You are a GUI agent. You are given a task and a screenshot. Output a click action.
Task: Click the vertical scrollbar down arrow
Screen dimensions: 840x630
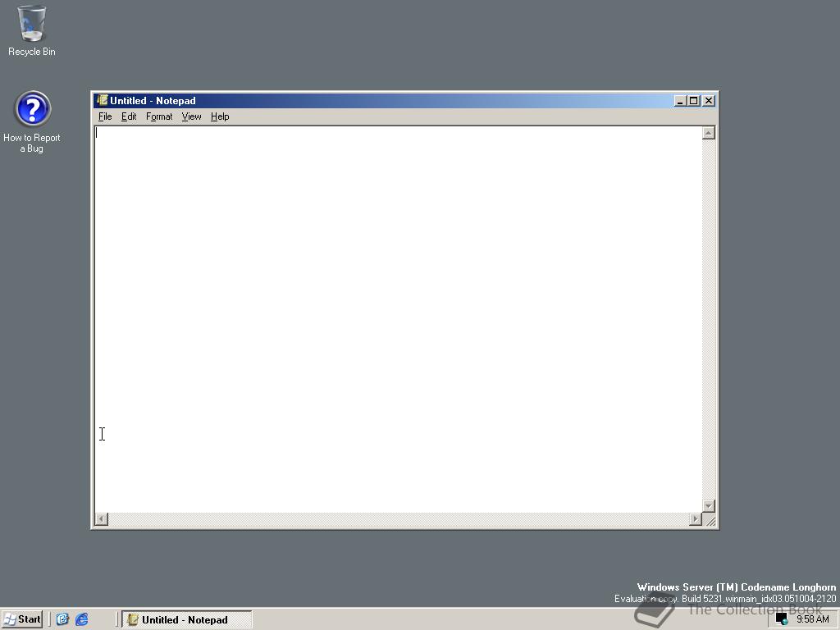coord(708,505)
